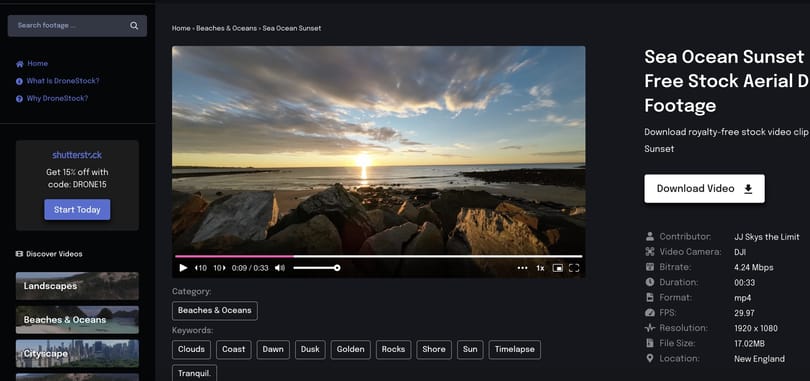
Task: Mute the video with the speaker icon
Action: coord(279,268)
